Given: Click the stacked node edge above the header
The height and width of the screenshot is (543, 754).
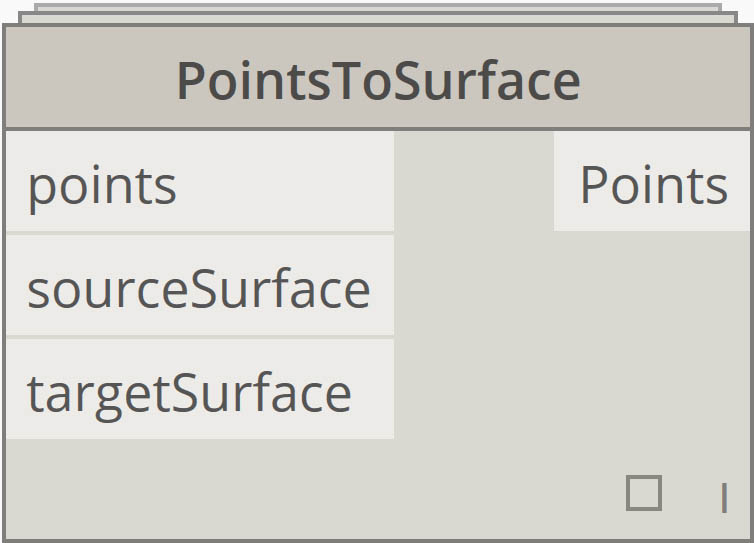Looking at the screenshot, I should 378,12.
